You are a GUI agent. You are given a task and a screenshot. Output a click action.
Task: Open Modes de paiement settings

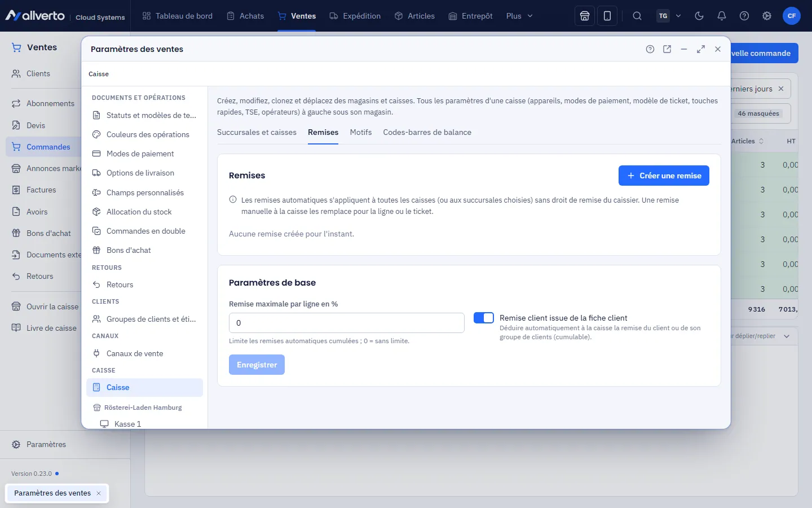[x=144, y=154]
